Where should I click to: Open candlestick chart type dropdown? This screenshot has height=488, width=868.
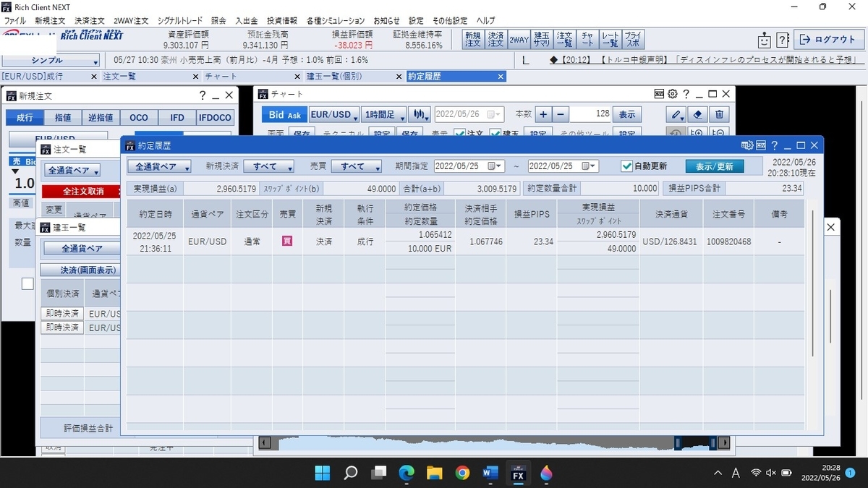[420, 114]
